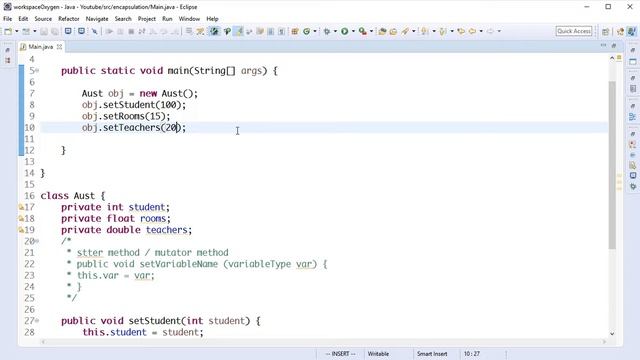
Task: Click the New Java Package icon
Action: click(x=295, y=31)
